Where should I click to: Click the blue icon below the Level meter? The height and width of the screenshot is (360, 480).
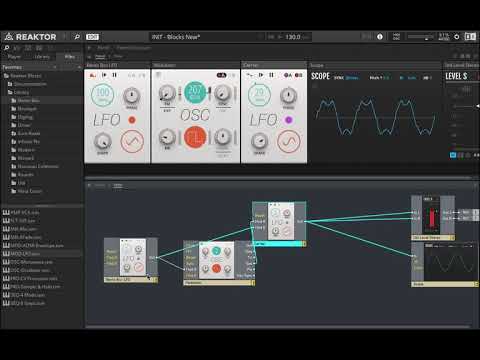click(453, 155)
